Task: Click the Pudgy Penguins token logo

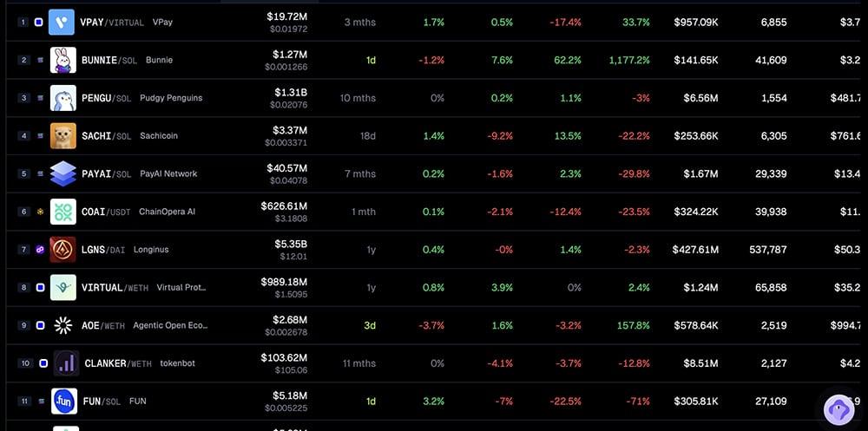Action: click(x=62, y=98)
